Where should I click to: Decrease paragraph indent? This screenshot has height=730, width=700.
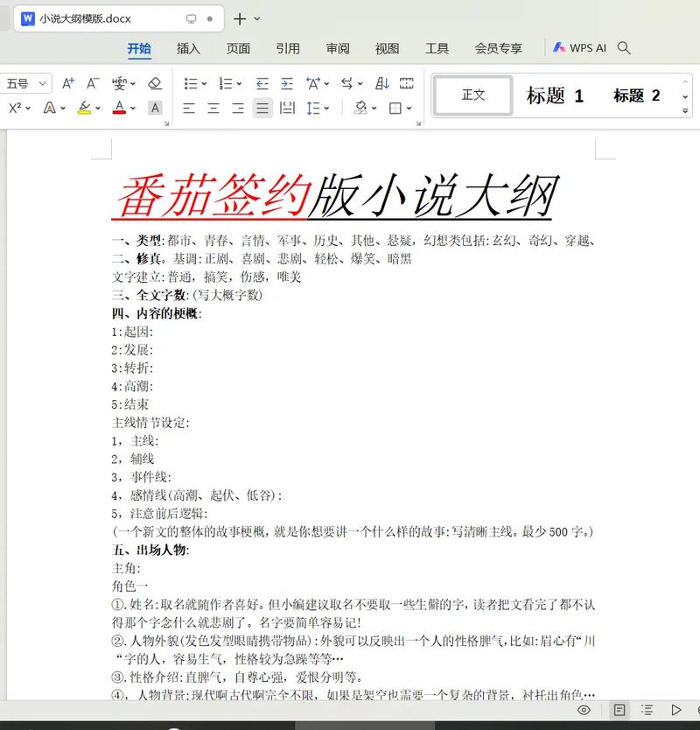click(262, 84)
